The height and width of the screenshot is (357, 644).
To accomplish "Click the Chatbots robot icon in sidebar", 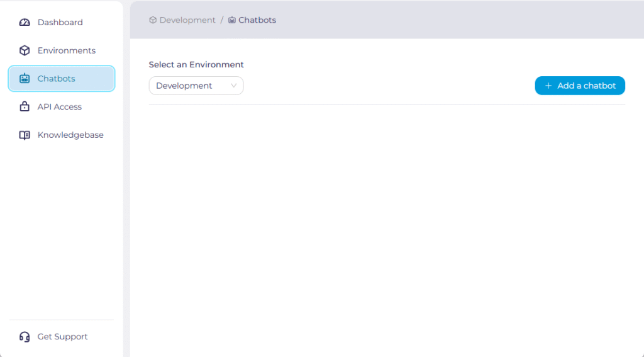I will coord(25,79).
